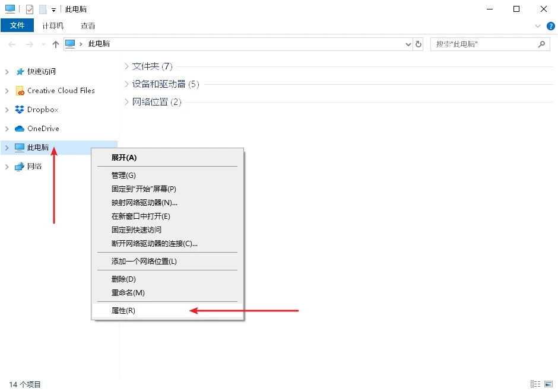Click the This PC icon in title bar
The width and height of the screenshot is (558, 392).
[x=10, y=9]
